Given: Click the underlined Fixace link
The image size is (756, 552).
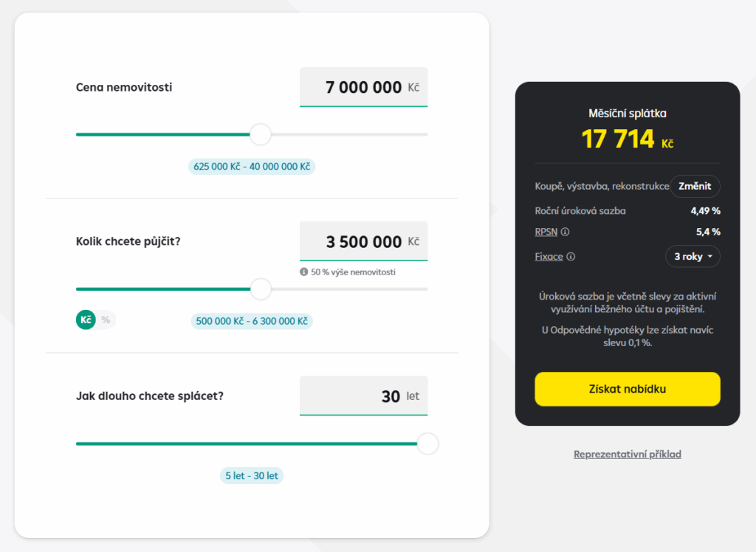Looking at the screenshot, I should [549, 257].
